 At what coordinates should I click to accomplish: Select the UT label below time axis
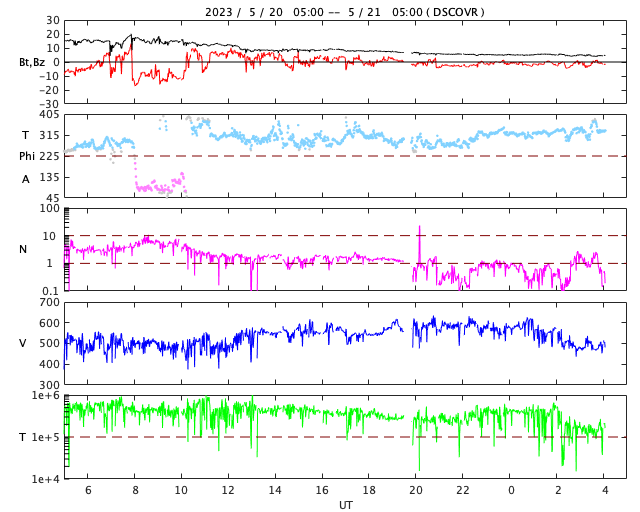point(345,505)
